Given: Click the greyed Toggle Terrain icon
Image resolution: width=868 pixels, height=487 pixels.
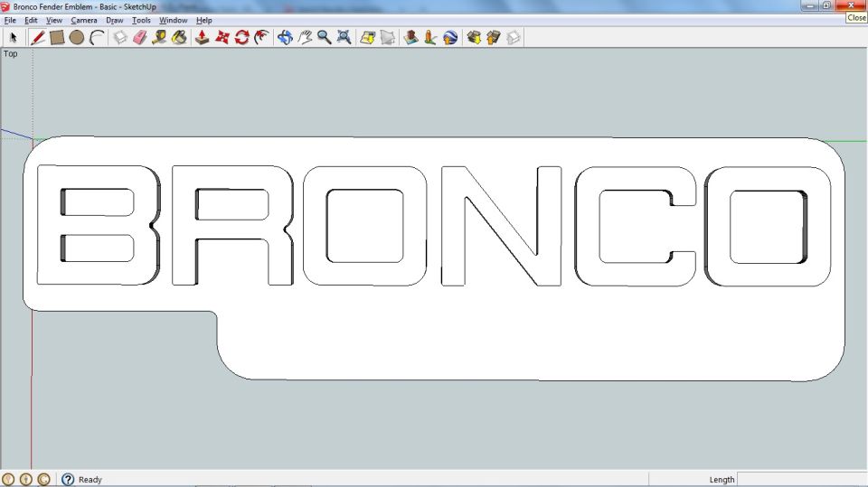Looking at the screenshot, I should (388, 38).
